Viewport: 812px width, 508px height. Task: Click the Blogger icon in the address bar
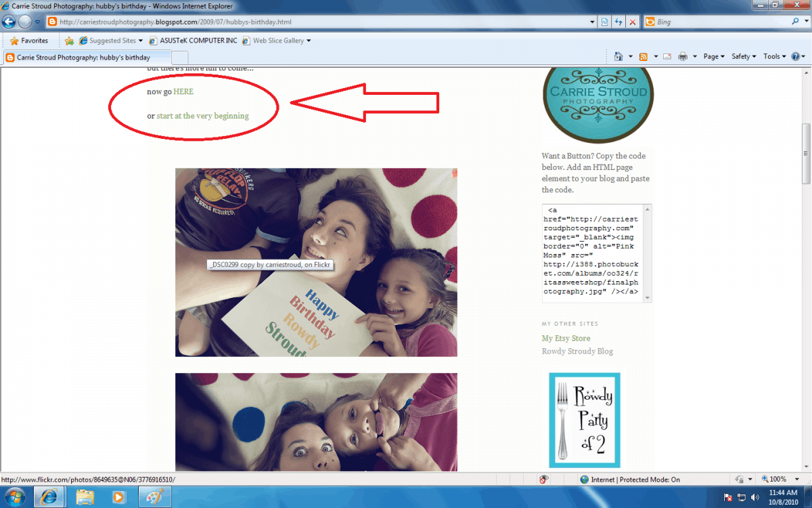click(51, 22)
